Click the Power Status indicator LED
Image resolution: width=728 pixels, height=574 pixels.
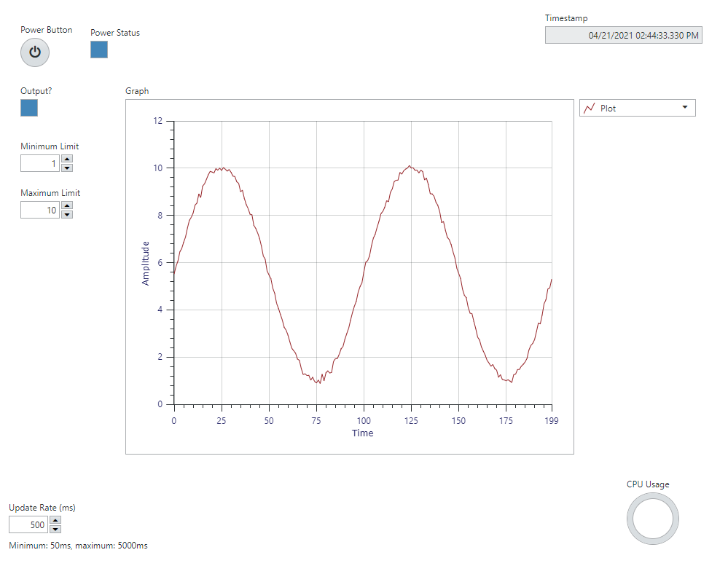[98, 50]
